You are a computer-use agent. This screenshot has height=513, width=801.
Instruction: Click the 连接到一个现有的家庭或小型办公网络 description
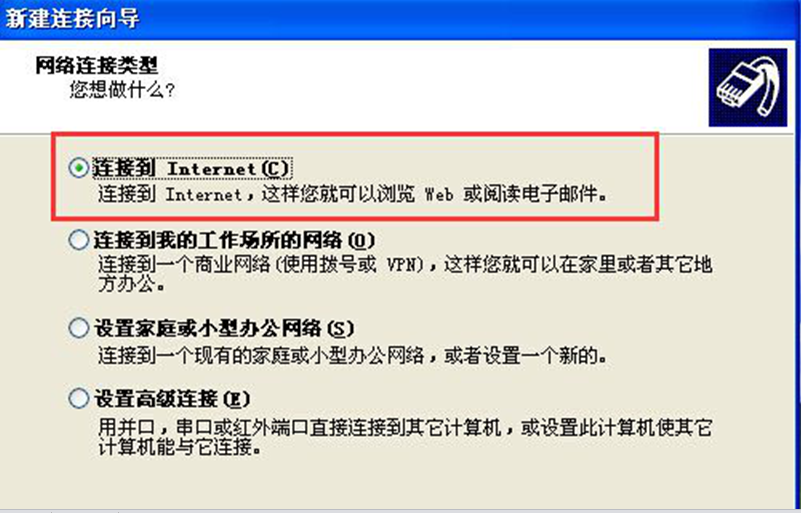(353, 356)
